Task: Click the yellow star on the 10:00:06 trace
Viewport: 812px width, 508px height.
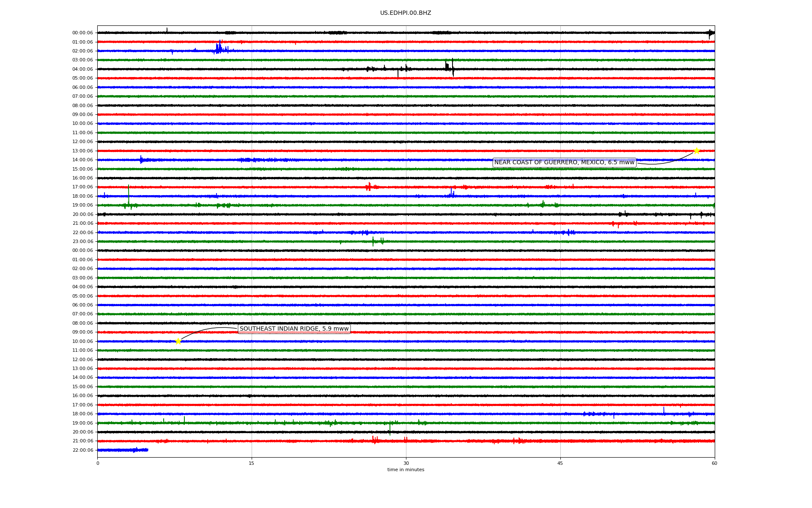Action: [x=178, y=341]
